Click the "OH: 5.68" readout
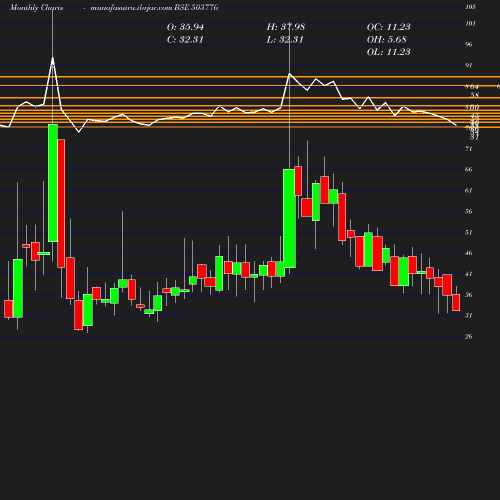 (387, 39)
